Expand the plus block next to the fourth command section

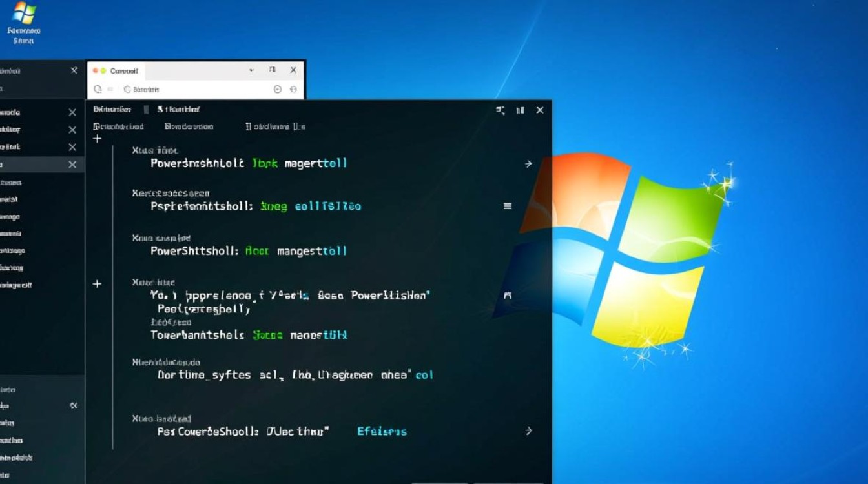[x=98, y=283]
